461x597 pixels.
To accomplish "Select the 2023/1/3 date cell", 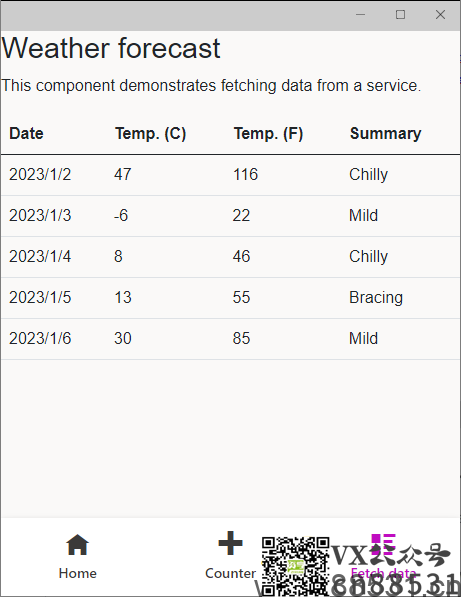I will point(40,215).
